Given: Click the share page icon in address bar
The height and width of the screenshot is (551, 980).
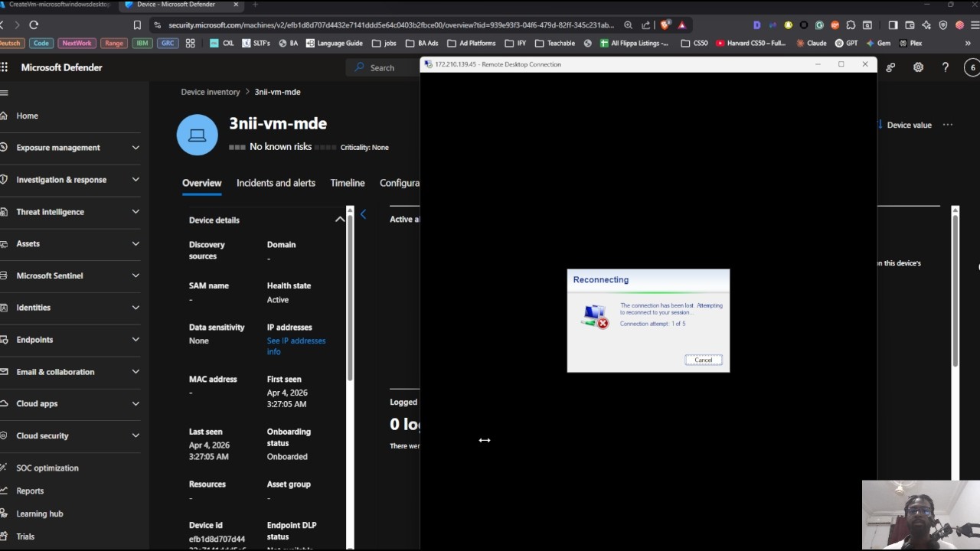Looking at the screenshot, I should (x=646, y=25).
